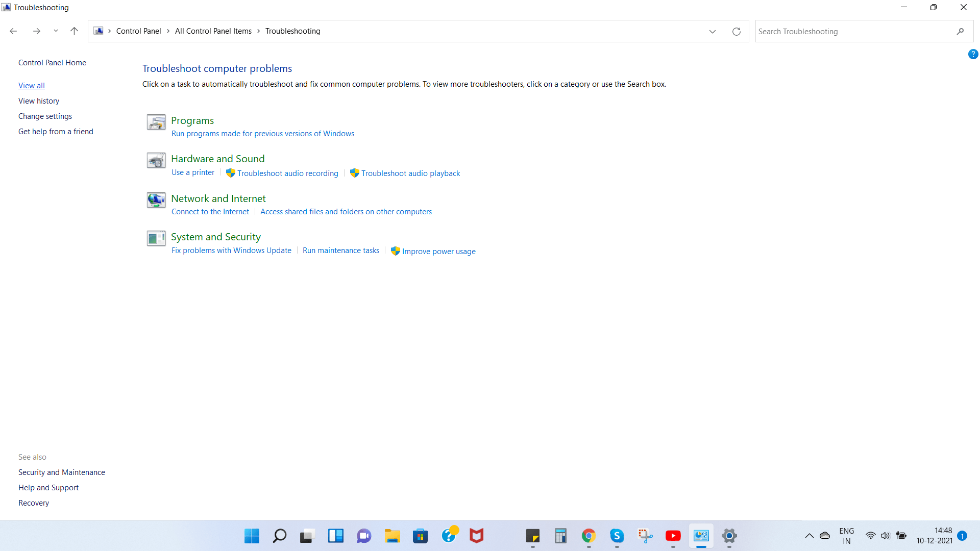Image resolution: width=980 pixels, height=551 pixels.
Task: Click Control Panel Home menu item
Action: pyautogui.click(x=52, y=63)
